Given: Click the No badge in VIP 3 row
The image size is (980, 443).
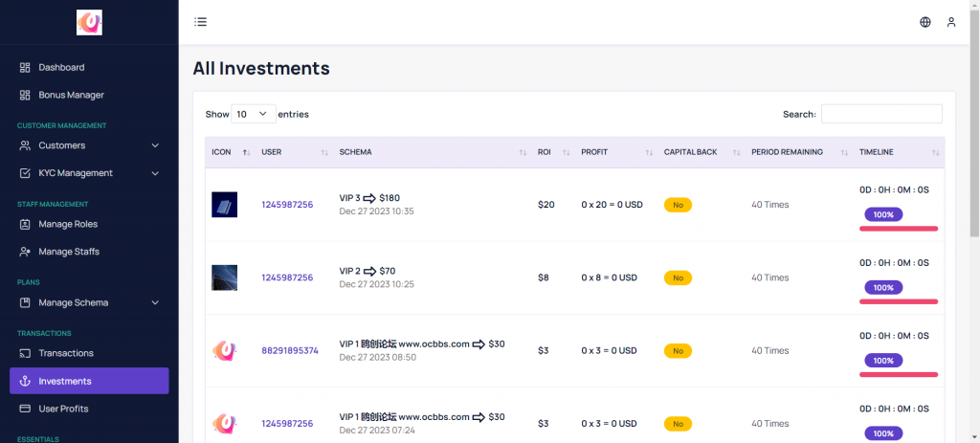Looking at the screenshot, I should 678,205.
